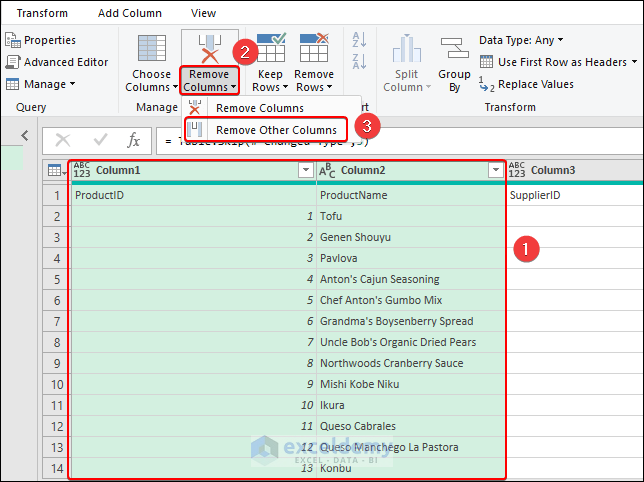This screenshot has width=644, height=482.
Task: Click the Choose Columns table icon
Action: tap(152, 48)
